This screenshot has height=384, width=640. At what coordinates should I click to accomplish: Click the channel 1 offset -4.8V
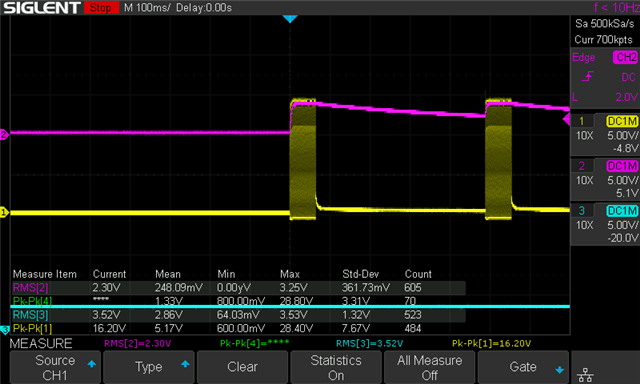point(625,148)
